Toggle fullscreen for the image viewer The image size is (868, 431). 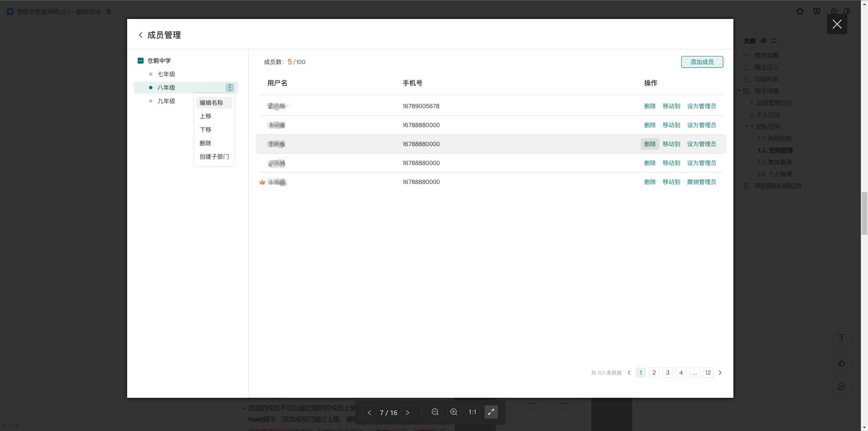491,412
